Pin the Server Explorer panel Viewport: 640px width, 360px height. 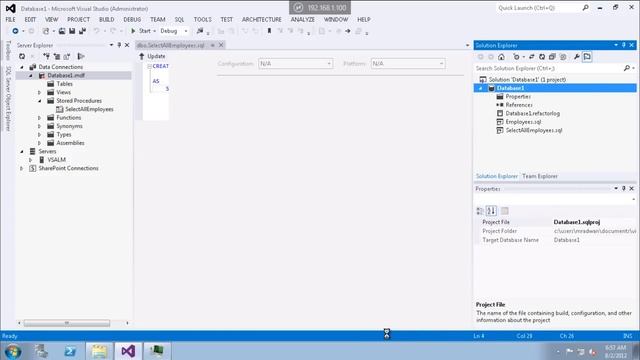coord(119,45)
